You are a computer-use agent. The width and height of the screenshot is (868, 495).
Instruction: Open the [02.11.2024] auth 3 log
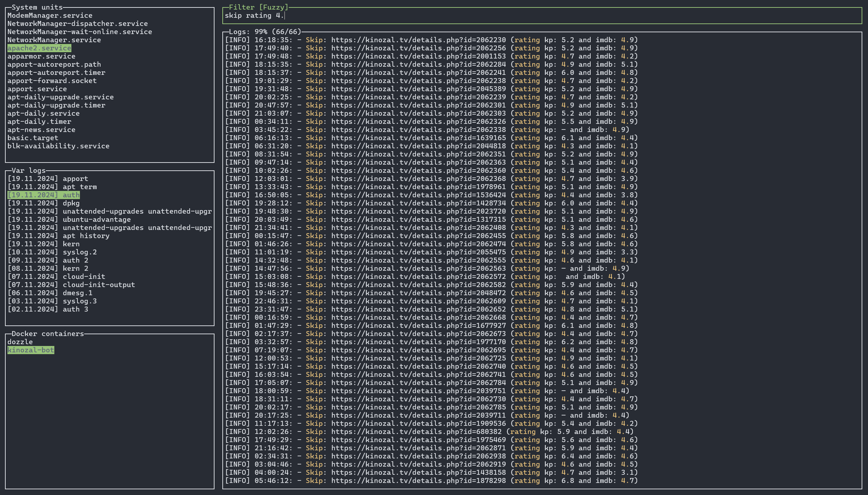click(x=48, y=309)
